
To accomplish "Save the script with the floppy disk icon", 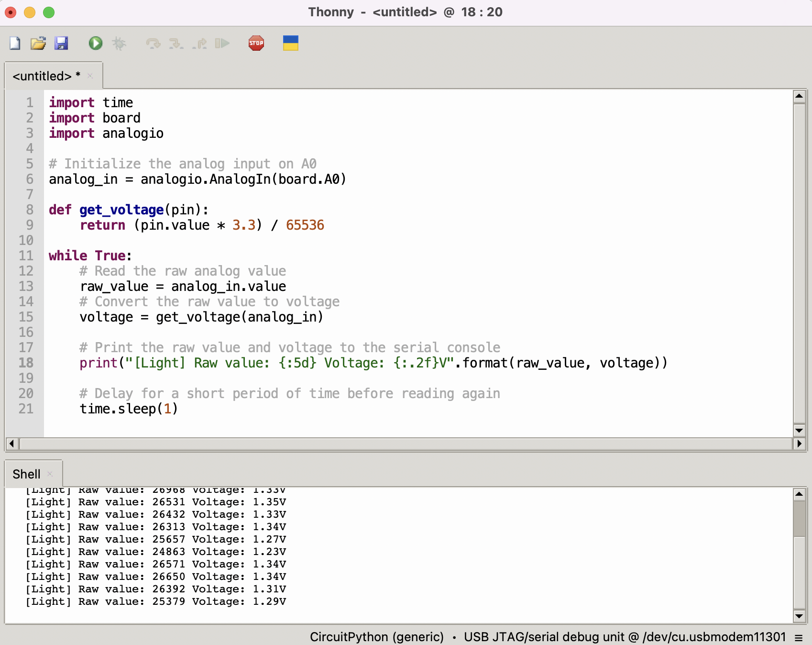I will 61,44.
